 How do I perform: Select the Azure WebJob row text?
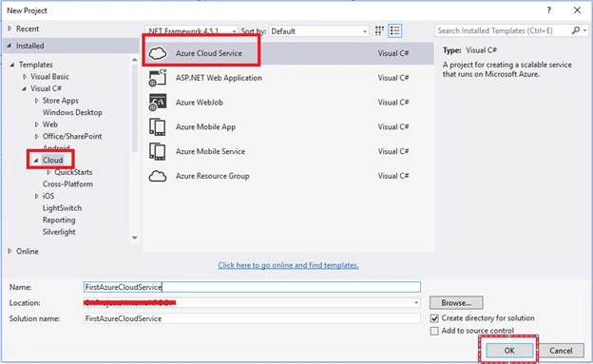pos(199,103)
